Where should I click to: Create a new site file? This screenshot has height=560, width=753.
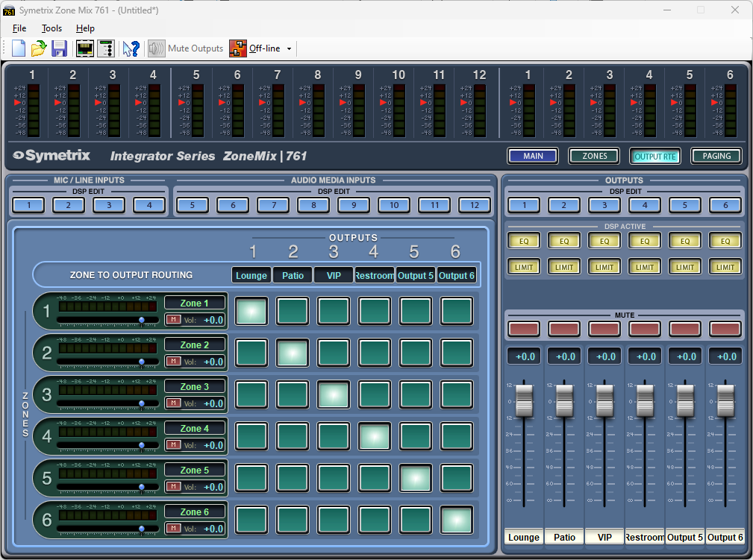coord(17,48)
